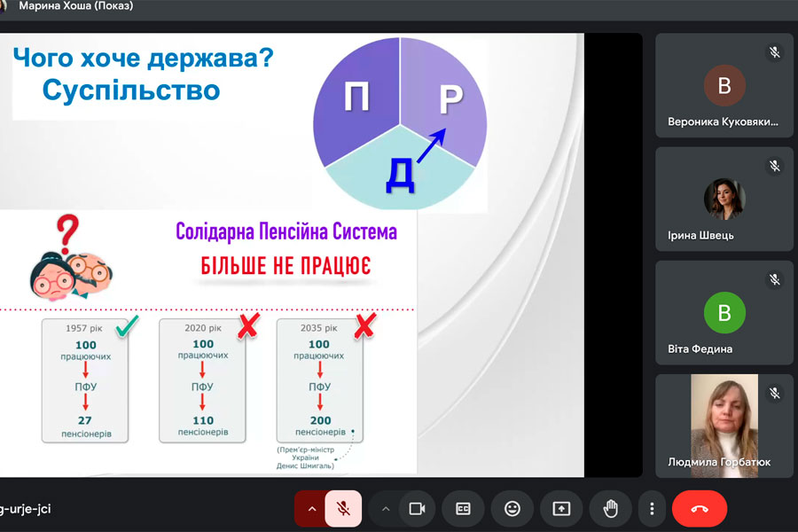
Task: Click the present screen button
Action: (x=561, y=509)
